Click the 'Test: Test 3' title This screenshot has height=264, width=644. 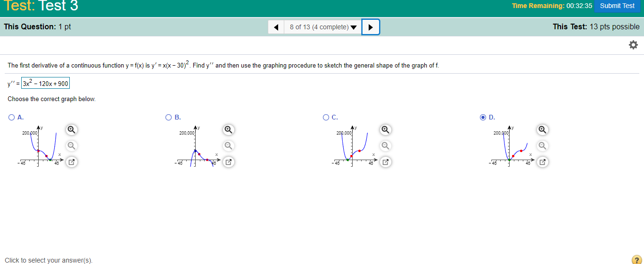(x=41, y=6)
